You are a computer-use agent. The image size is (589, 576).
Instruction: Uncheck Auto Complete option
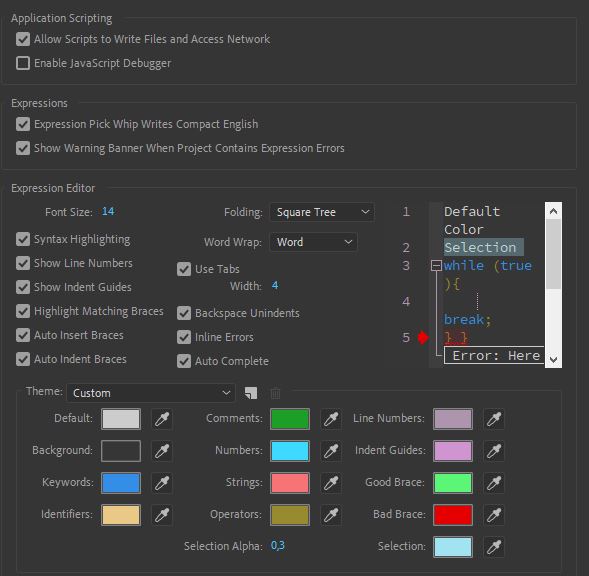point(184,361)
